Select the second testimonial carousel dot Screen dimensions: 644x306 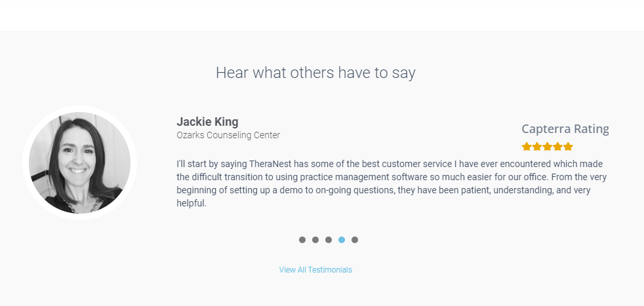[315, 240]
